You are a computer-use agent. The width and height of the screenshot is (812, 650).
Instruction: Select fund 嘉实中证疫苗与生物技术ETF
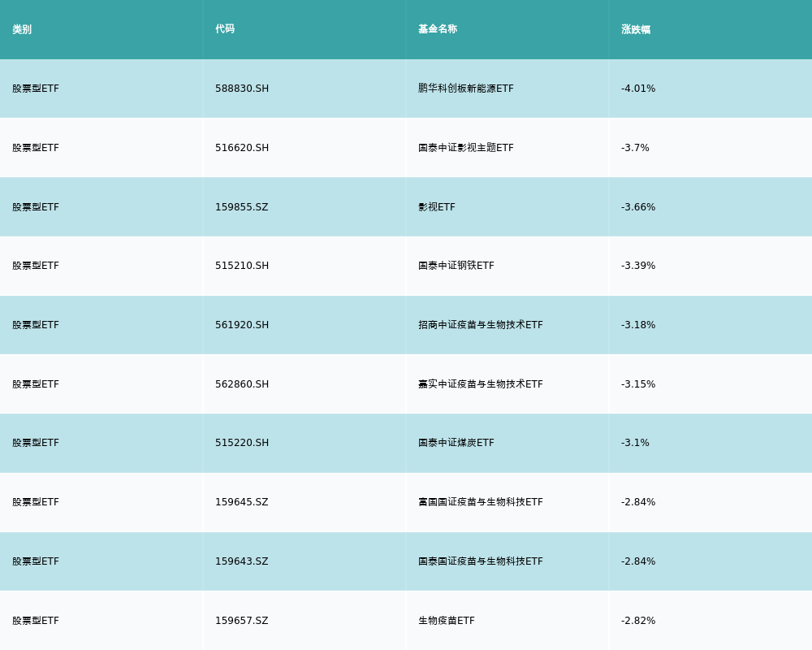[x=481, y=384]
